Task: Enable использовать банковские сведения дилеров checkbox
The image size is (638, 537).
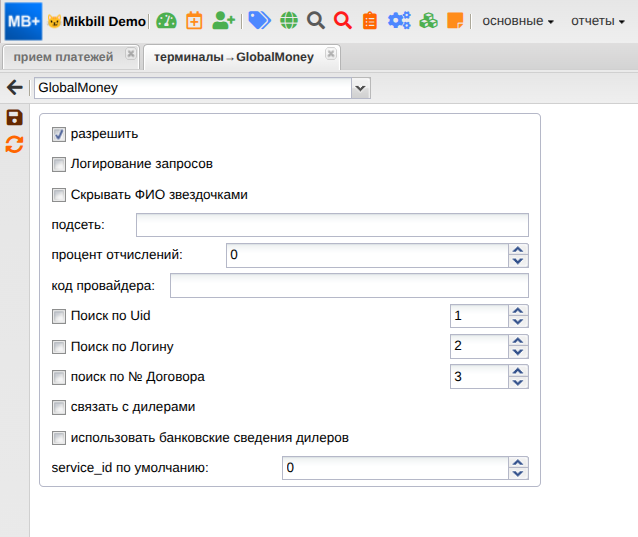Action: (59, 438)
